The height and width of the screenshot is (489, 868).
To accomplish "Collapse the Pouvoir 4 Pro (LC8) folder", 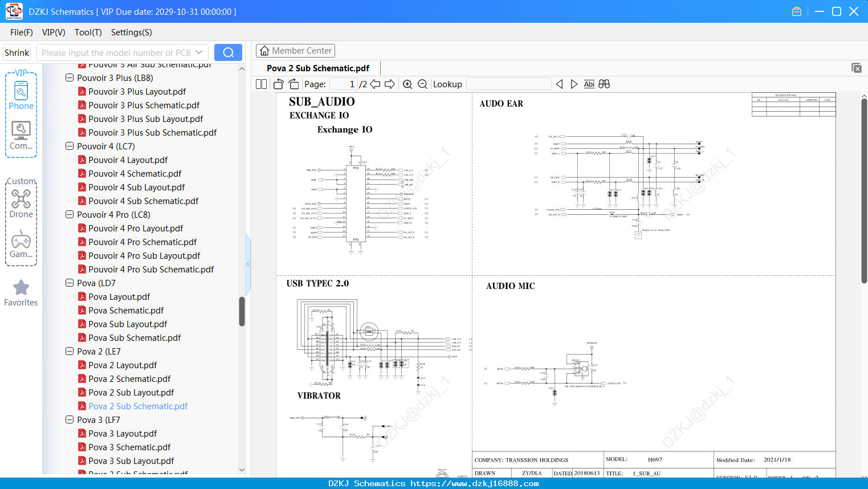I will click(x=70, y=215).
